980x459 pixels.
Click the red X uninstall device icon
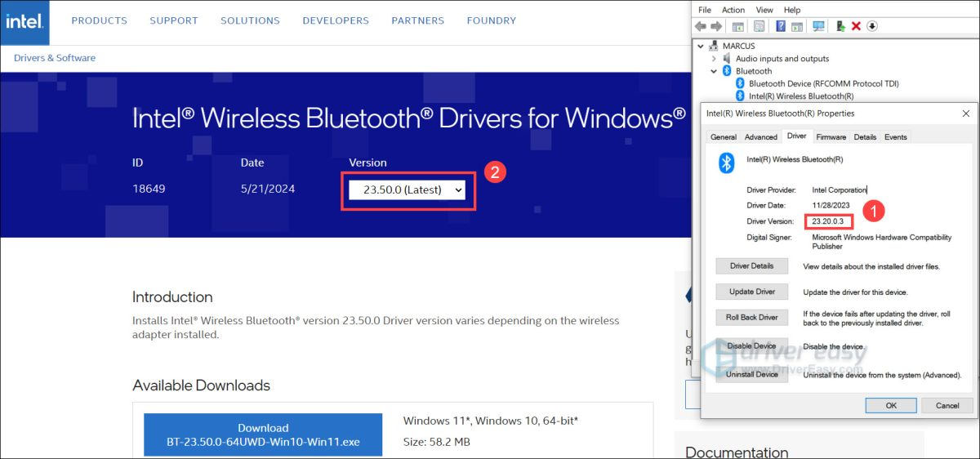[856, 26]
